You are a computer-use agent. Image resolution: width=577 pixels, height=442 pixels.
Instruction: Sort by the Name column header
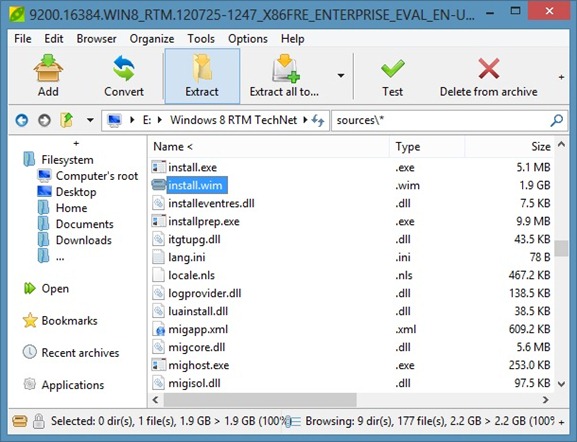[269, 146]
